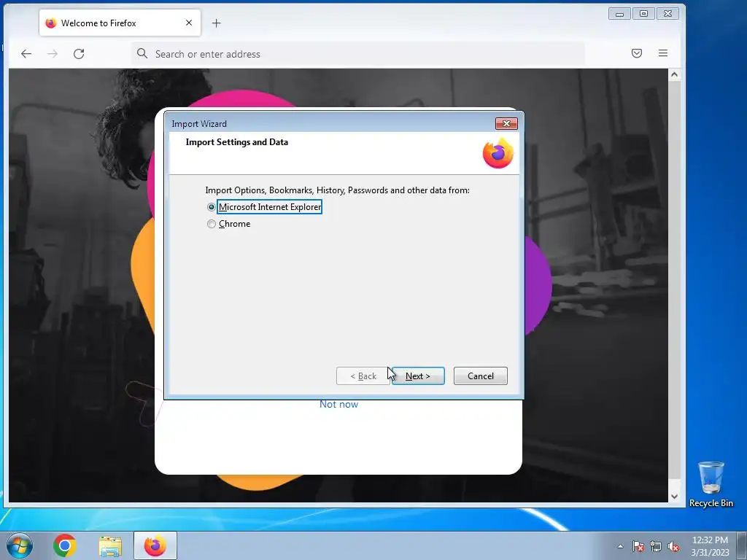
Task: Go back with Firefox back arrow
Action: click(26, 54)
